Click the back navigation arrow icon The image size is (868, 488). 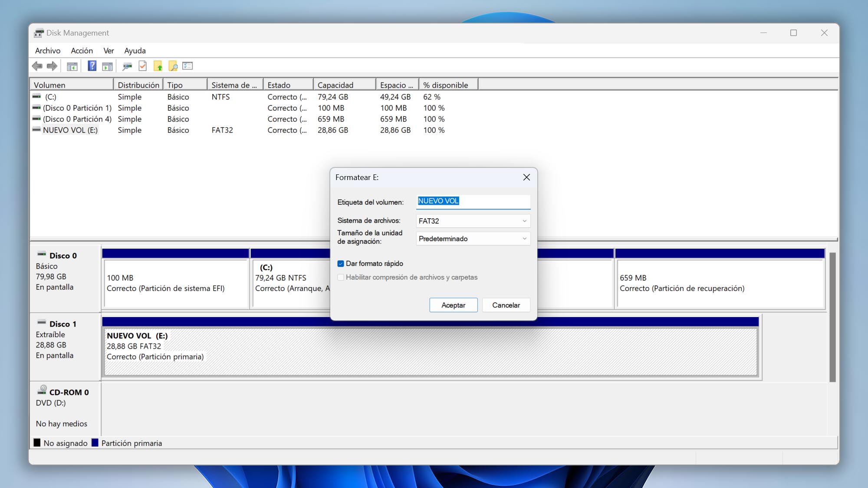pos(37,66)
